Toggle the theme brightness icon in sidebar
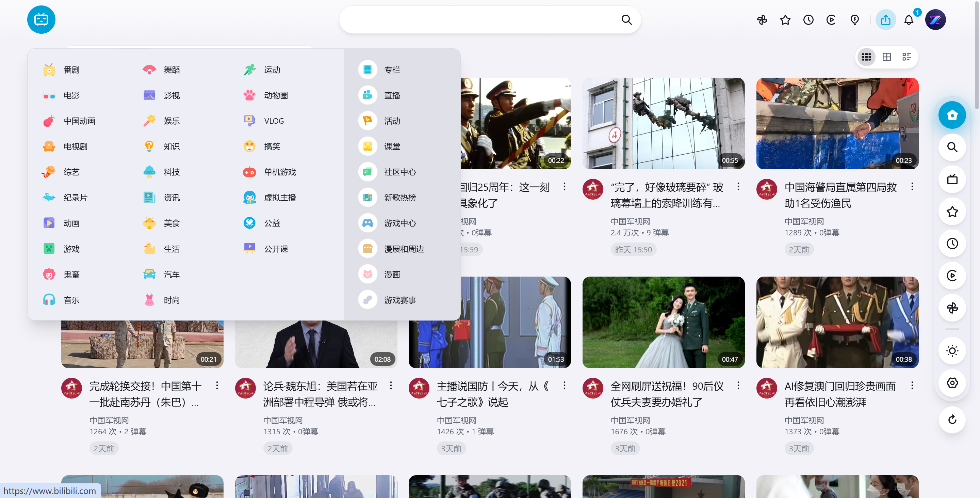The width and height of the screenshot is (980, 498). [952, 351]
